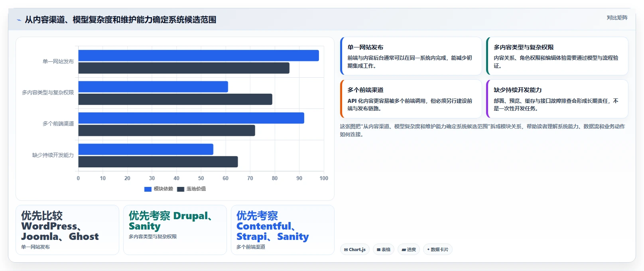Click the blue bar for 缺少持续开发能力

pyautogui.click(x=146, y=149)
